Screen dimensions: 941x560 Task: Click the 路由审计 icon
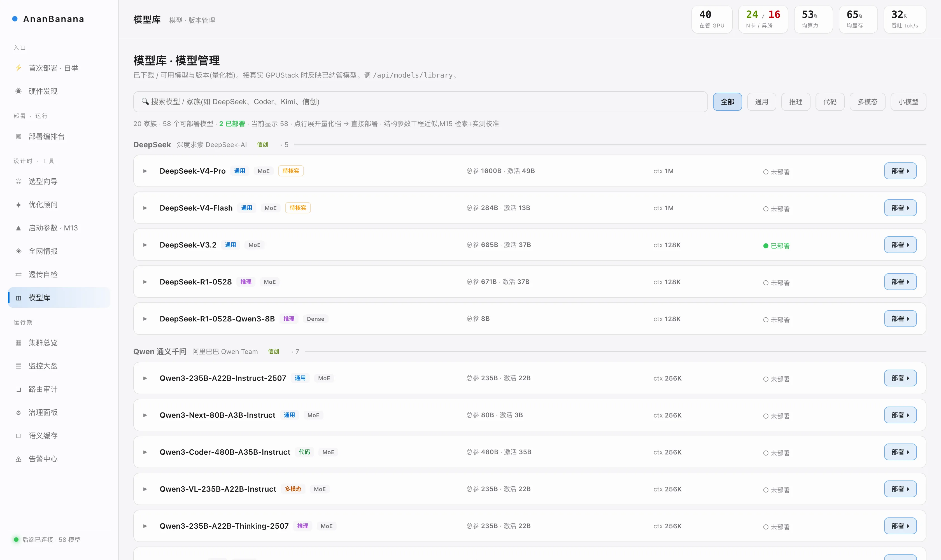pyautogui.click(x=18, y=389)
